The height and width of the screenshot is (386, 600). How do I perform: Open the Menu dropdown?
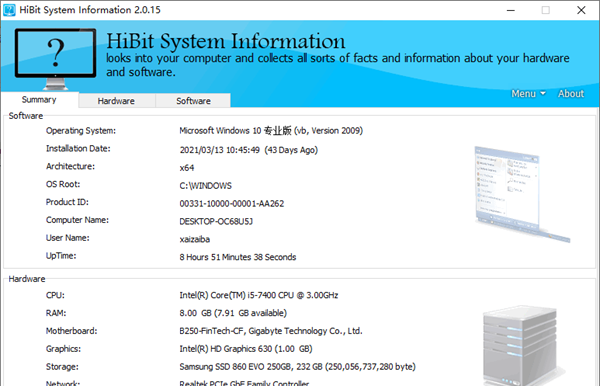tap(528, 94)
